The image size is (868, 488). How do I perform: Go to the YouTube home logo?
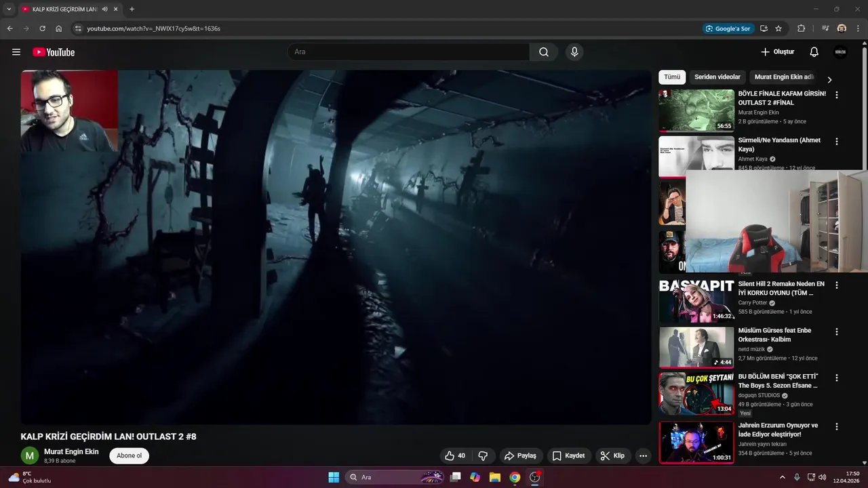(x=54, y=52)
